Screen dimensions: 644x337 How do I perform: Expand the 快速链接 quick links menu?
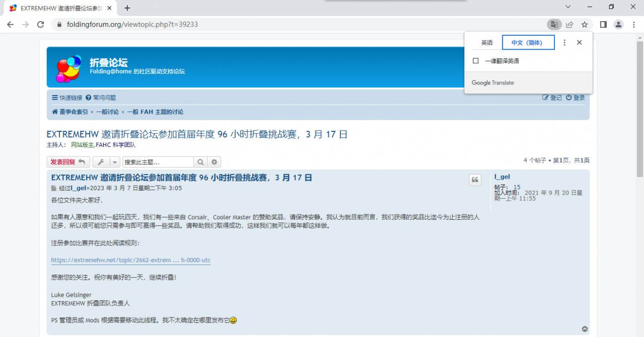pos(67,98)
